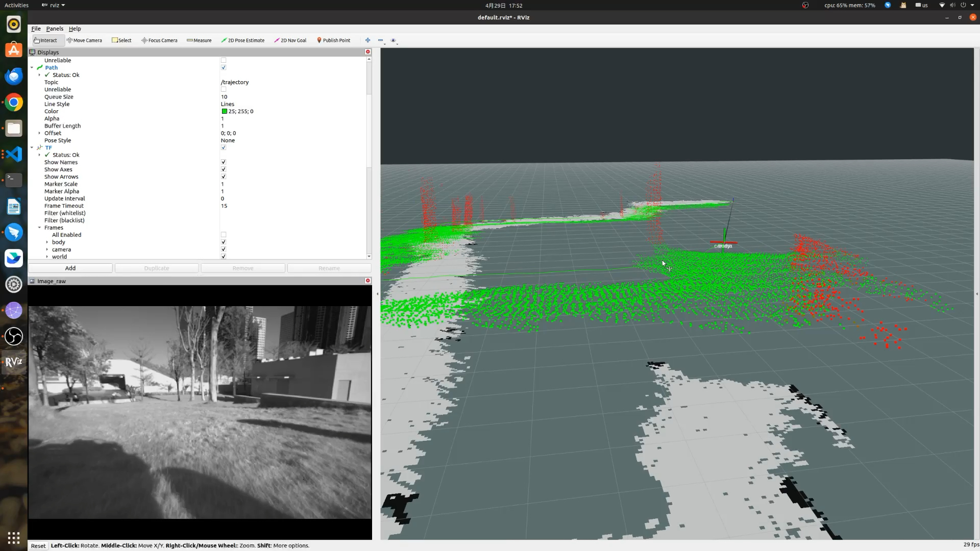The height and width of the screenshot is (551, 980).
Task: Select the Move Camera tool
Action: coord(85,40)
